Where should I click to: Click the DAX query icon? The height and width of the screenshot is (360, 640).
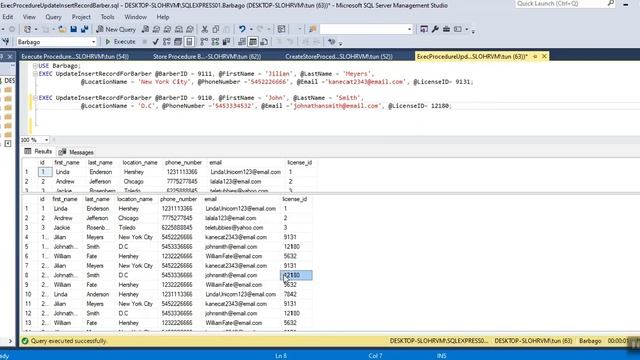click(x=190, y=29)
